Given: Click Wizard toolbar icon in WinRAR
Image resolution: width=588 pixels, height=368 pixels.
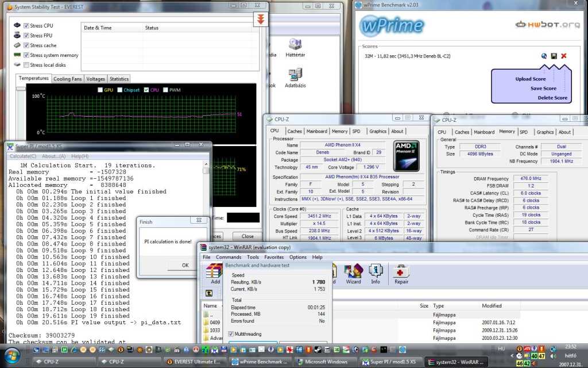Looking at the screenshot, I should (x=353, y=274).
